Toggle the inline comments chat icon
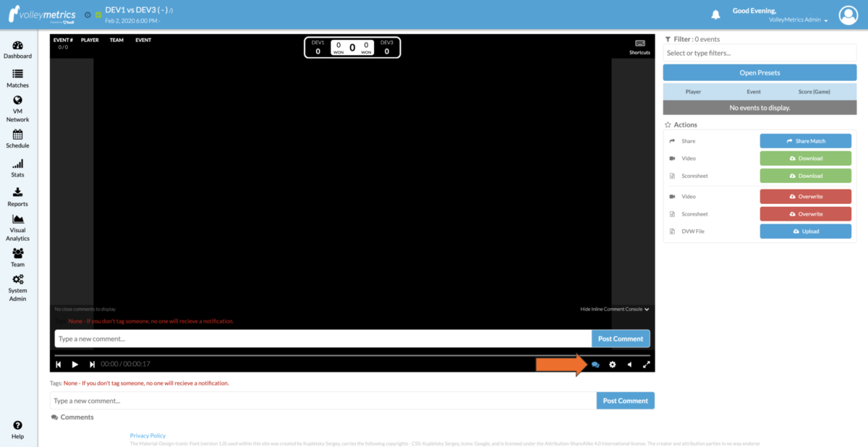 [595, 365]
